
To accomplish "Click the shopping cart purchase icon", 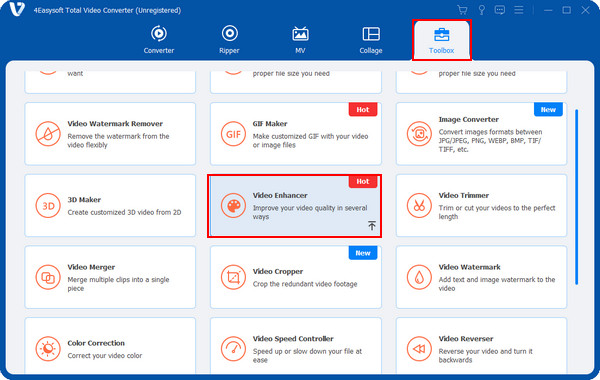I will coord(462,10).
